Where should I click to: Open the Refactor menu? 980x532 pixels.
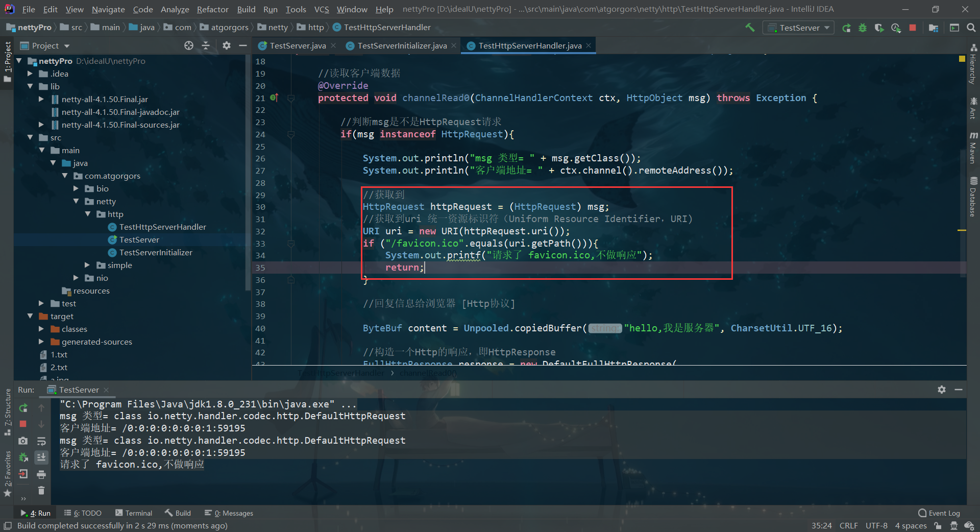point(212,9)
